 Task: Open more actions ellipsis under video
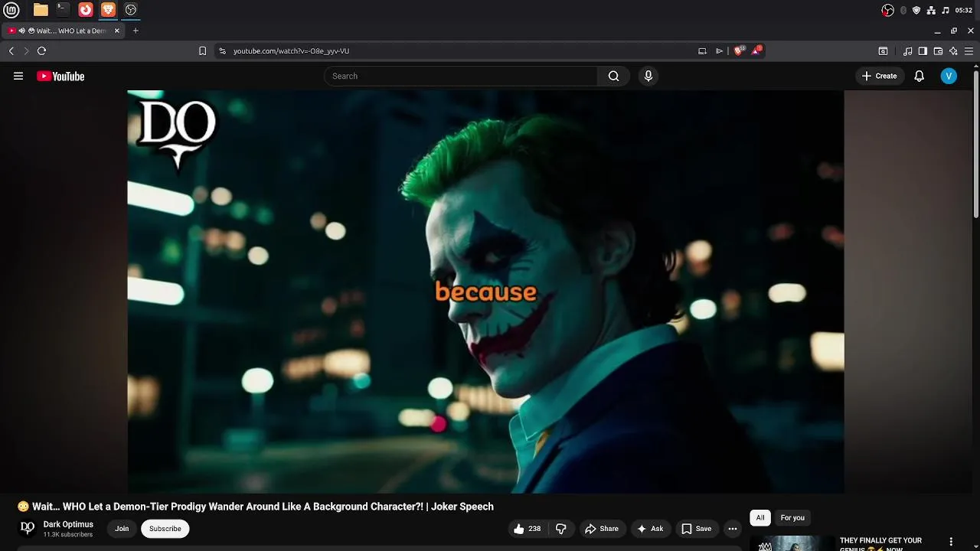[x=733, y=529]
